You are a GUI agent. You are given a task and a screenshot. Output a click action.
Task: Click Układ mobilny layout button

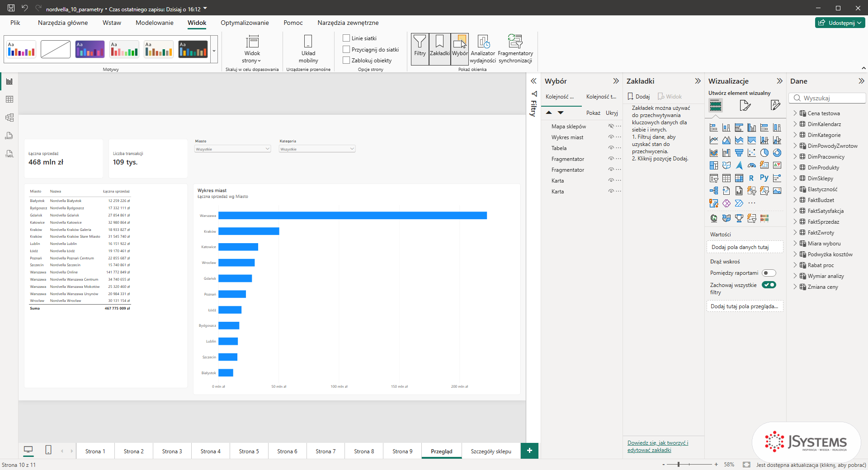[308, 49]
